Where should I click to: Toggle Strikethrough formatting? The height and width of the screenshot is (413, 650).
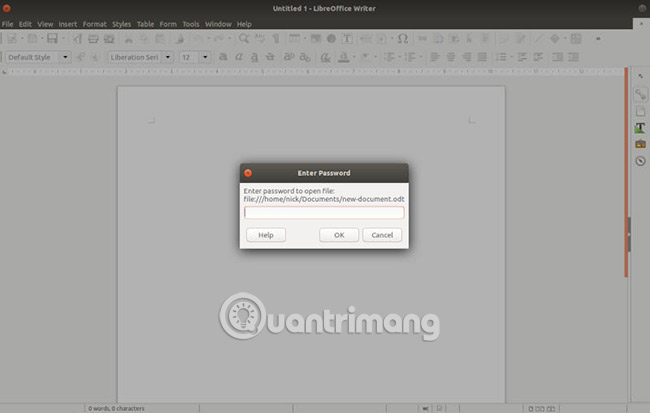click(x=270, y=57)
